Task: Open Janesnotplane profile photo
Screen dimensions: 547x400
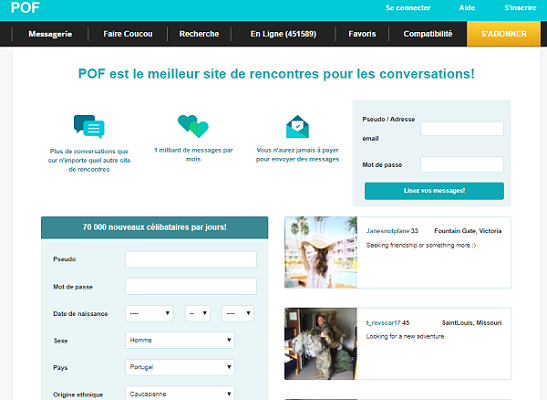Action: [321, 252]
